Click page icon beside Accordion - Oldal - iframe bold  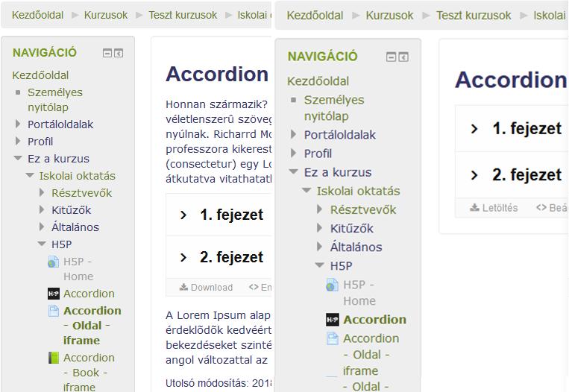click(54, 311)
